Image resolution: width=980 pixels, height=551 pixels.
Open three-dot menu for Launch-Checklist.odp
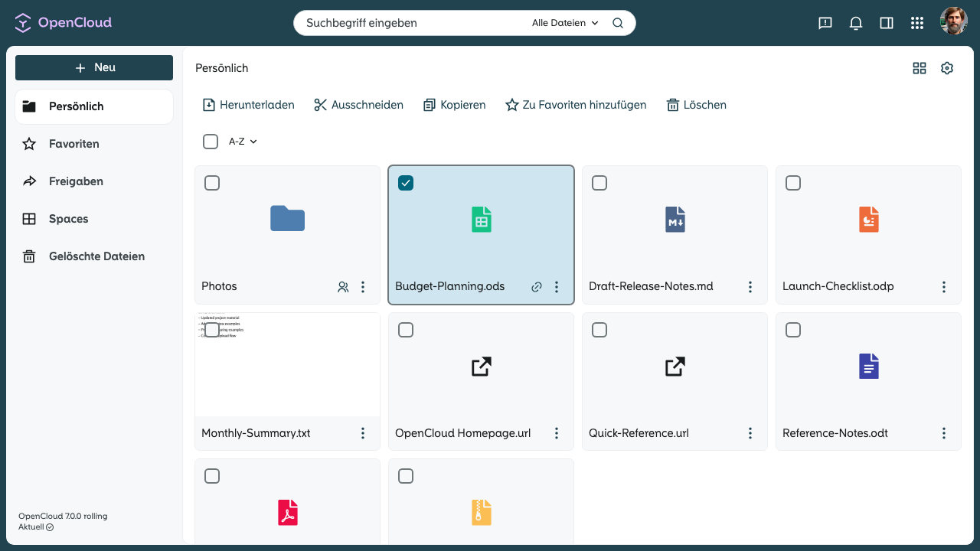click(944, 287)
